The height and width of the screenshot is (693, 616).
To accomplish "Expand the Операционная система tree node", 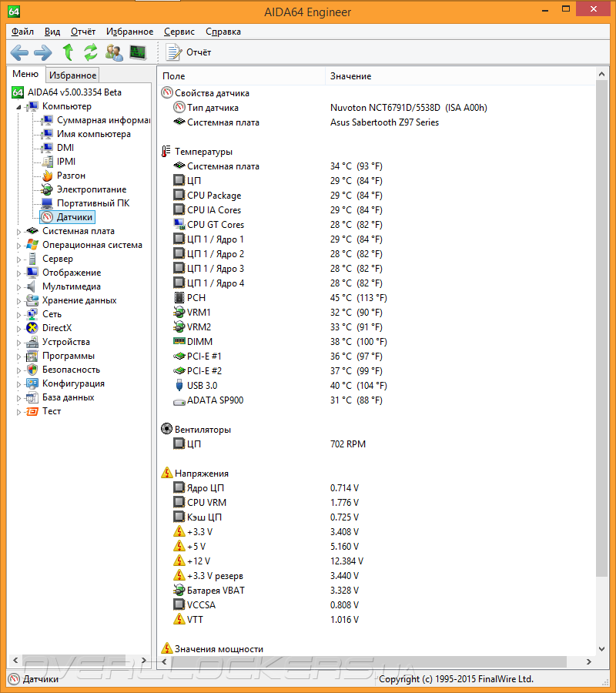I will coord(18,246).
